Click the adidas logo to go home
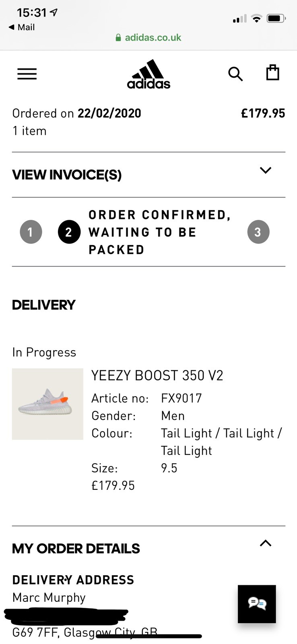This screenshot has width=297, height=644. [x=148, y=74]
